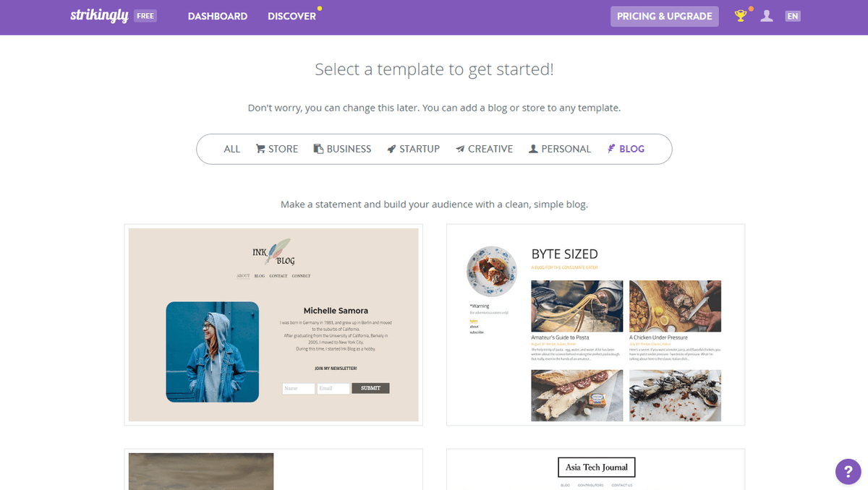Open the EN language selector

[793, 16]
